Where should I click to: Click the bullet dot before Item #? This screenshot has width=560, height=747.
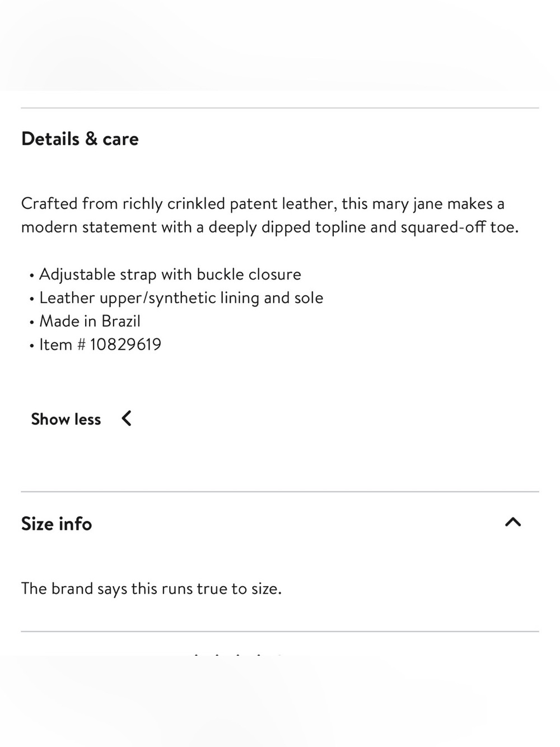pos(32,346)
